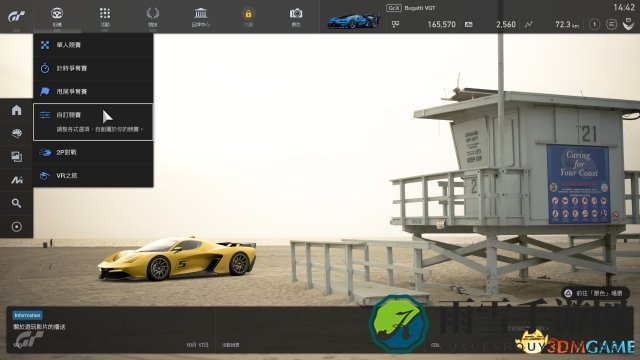The height and width of the screenshot is (360, 640).
Task: Select the stopwatch time trial entry
Action: [x=93, y=68]
